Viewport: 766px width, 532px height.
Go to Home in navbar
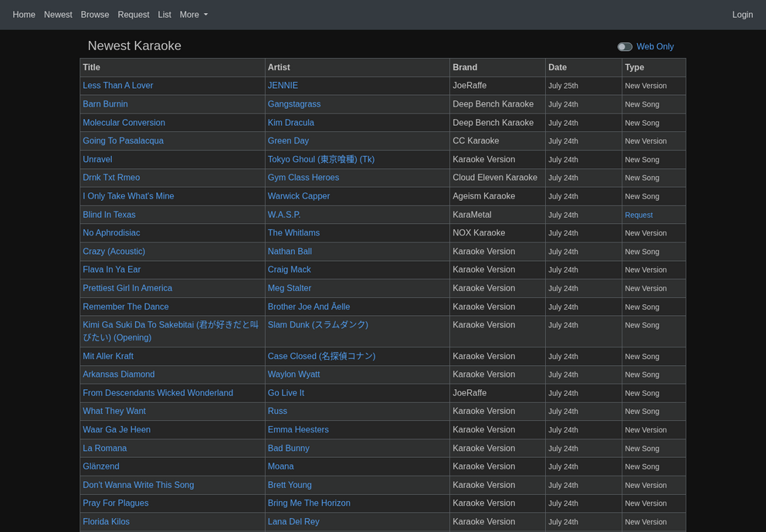[x=24, y=15]
